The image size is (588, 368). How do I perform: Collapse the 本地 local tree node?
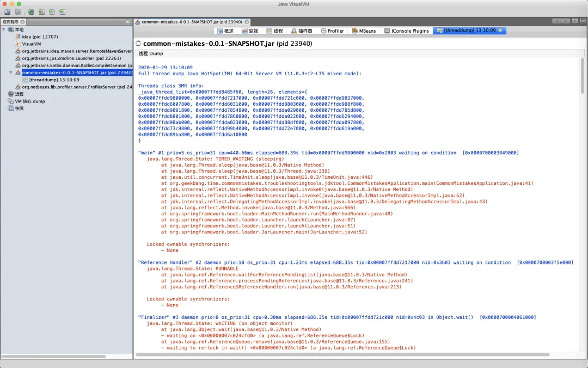(x=4, y=29)
